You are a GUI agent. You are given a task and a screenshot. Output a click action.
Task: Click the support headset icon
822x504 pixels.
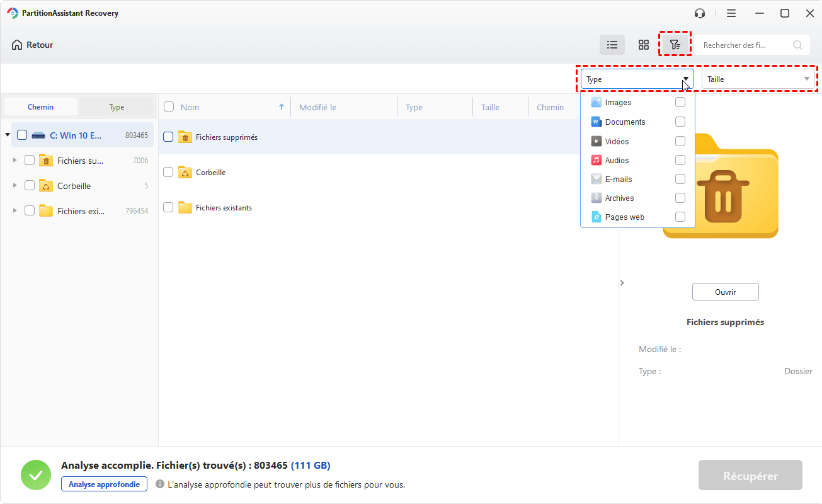tap(700, 13)
